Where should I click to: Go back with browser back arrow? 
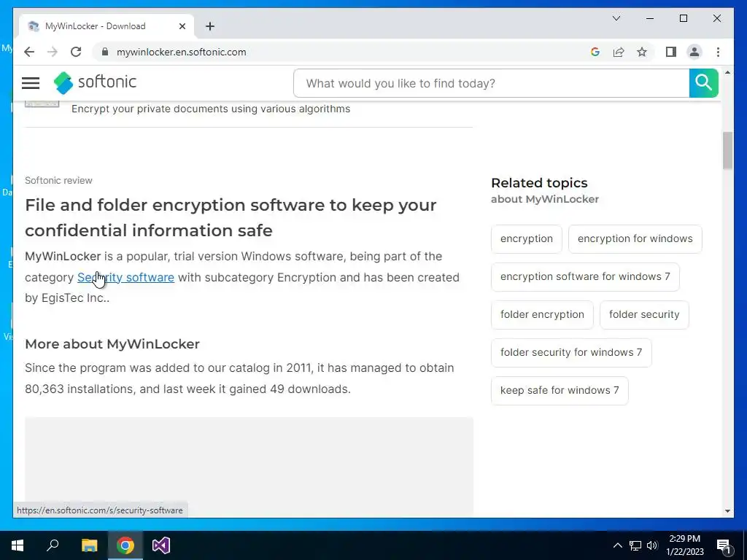point(29,52)
